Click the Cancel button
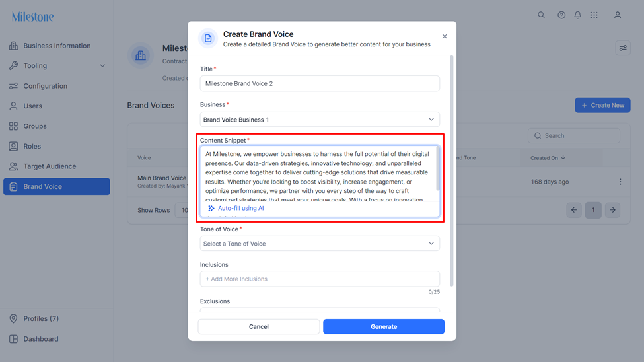The image size is (644, 362). (x=259, y=327)
